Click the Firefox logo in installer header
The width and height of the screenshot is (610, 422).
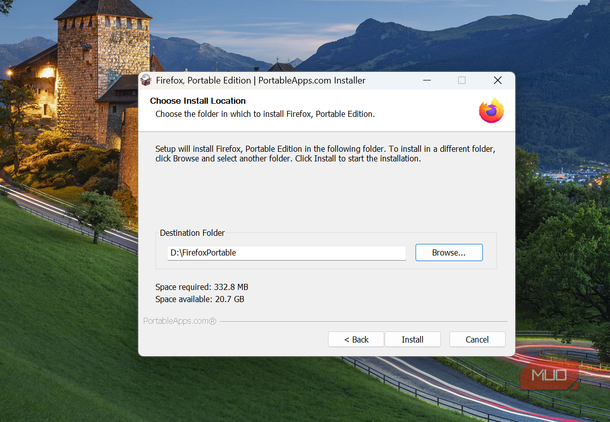coord(491,111)
